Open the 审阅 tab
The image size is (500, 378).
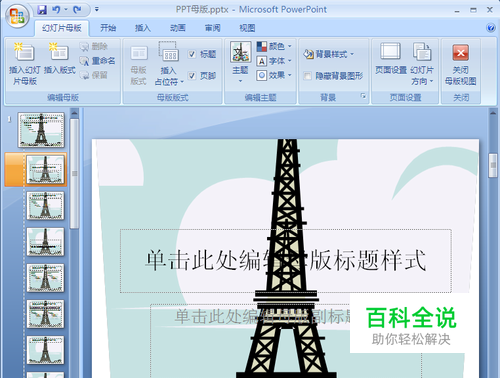click(x=213, y=28)
